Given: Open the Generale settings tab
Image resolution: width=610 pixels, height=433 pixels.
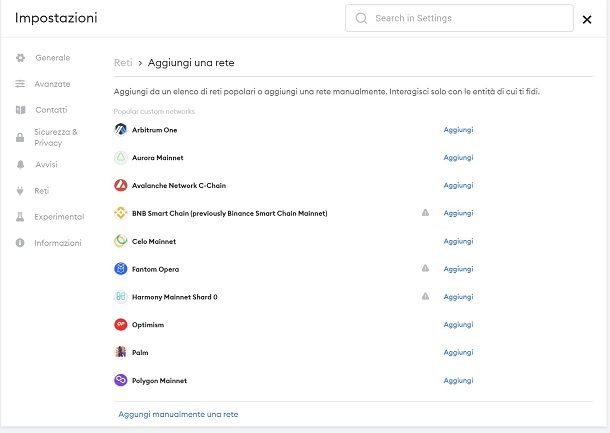Looking at the screenshot, I should (53, 58).
